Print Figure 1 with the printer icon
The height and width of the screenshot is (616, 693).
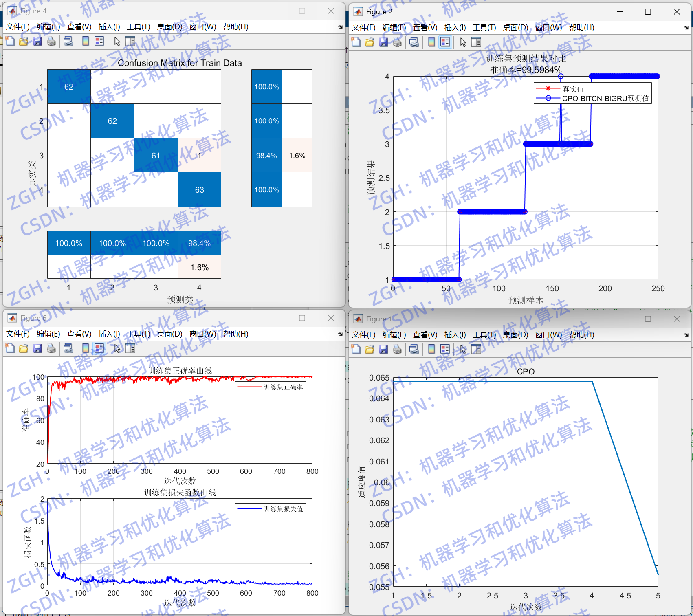click(397, 349)
